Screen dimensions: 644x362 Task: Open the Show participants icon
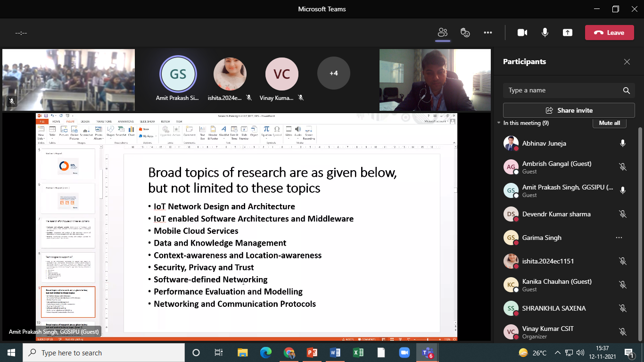442,33
